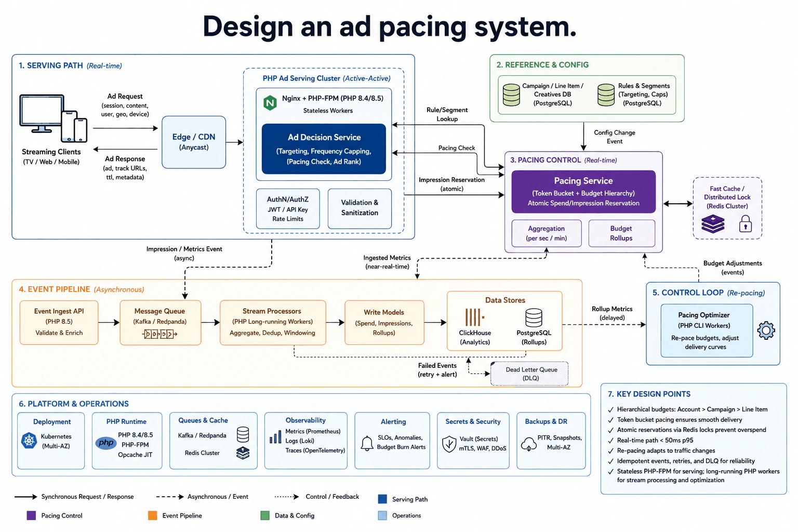Click the Budget Rollups box
Screen dimensions: 798x532
click(x=621, y=233)
